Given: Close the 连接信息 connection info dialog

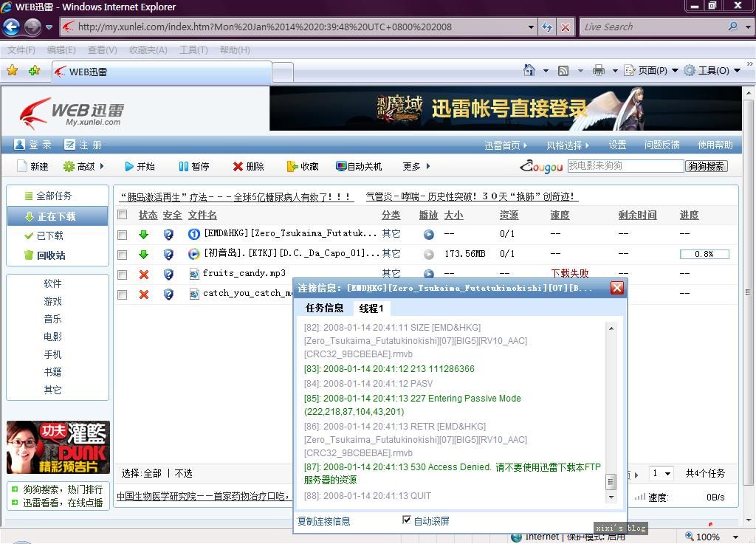Looking at the screenshot, I should (617, 288).
